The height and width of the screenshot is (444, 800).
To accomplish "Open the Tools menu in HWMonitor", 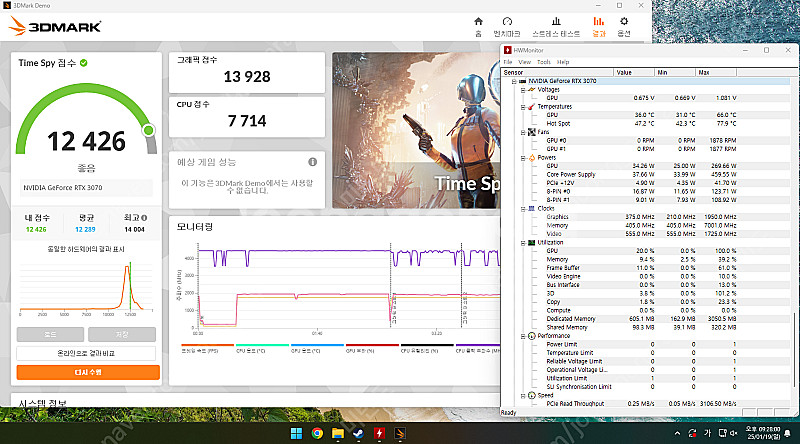I will point(544,62).
